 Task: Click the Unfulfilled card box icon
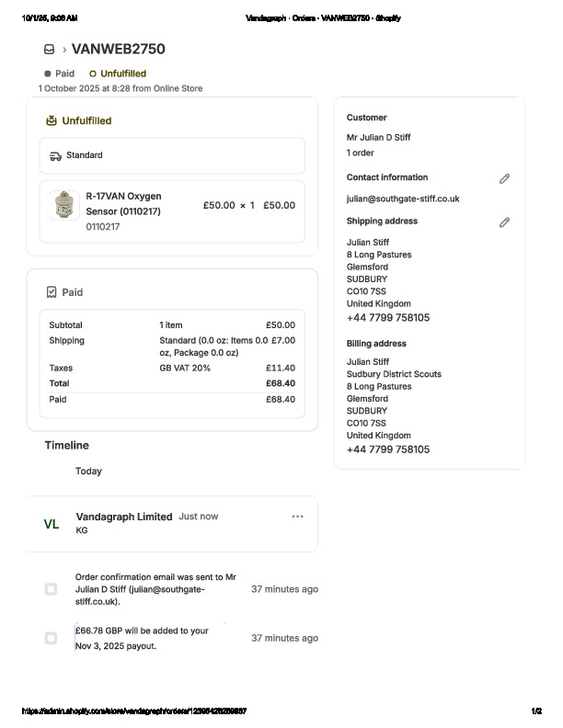click(x=52, y=120)
